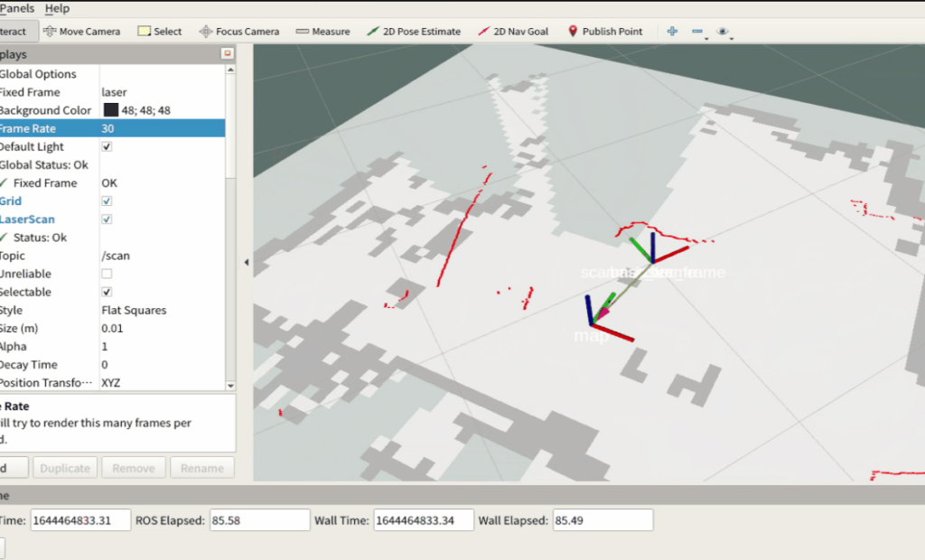Activate the 2D Pose Estimate tool
The image size is (925, 560).
[x=413, y=32]
